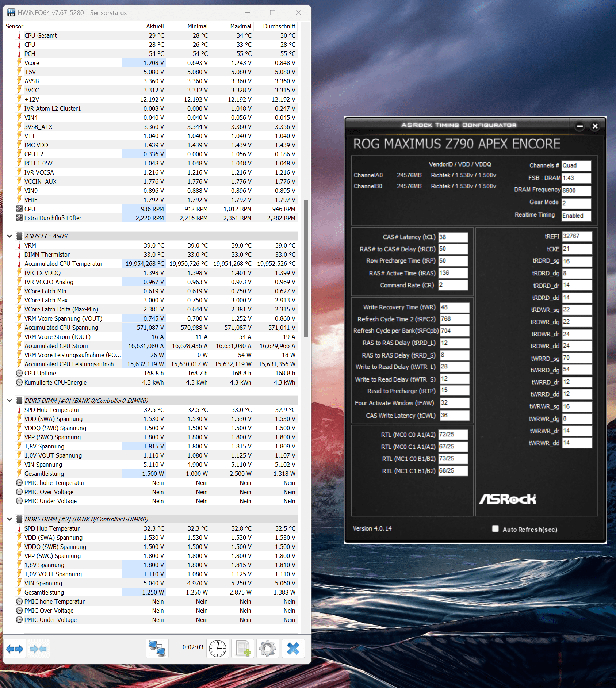Image resolution: width=616 pixels, height=688 pixels.
Task: Close the ASRock Timing Configurator window
Action: (595, 126)
